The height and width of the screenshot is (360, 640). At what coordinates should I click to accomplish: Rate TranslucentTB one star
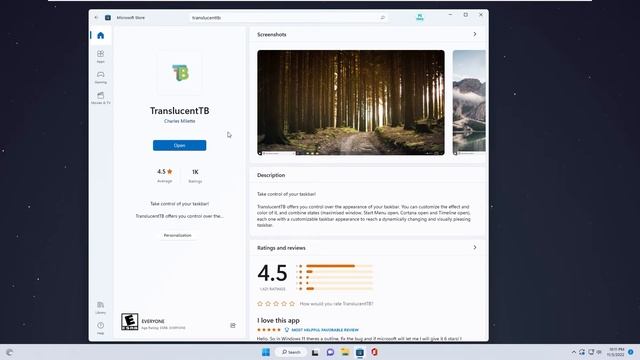[260, 304]
